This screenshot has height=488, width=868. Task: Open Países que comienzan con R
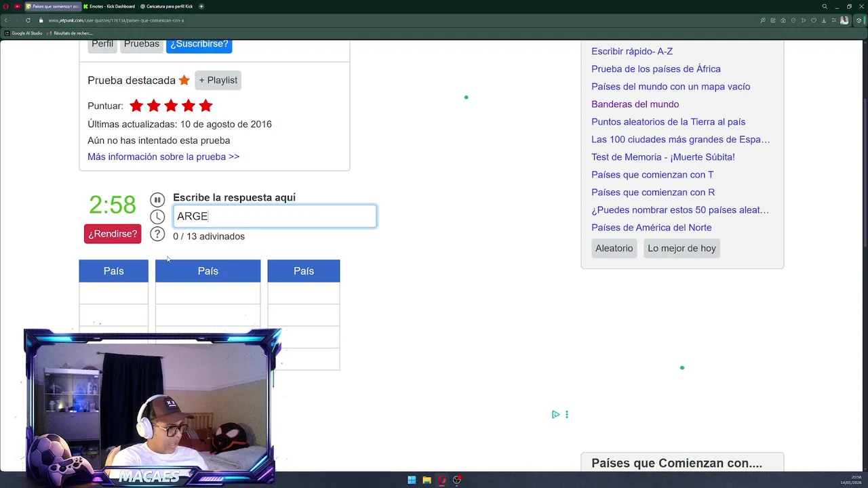click(653, 192)
